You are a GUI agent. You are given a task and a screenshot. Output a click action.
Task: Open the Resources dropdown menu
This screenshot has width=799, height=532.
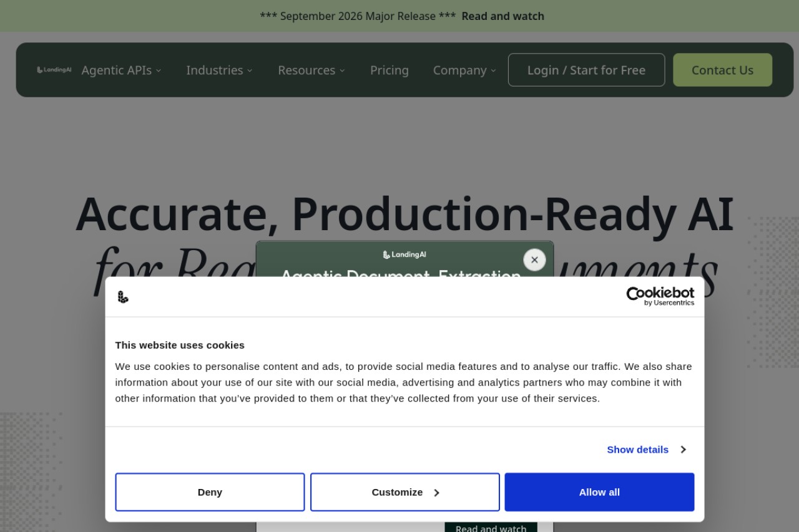(x=311, y=70)
